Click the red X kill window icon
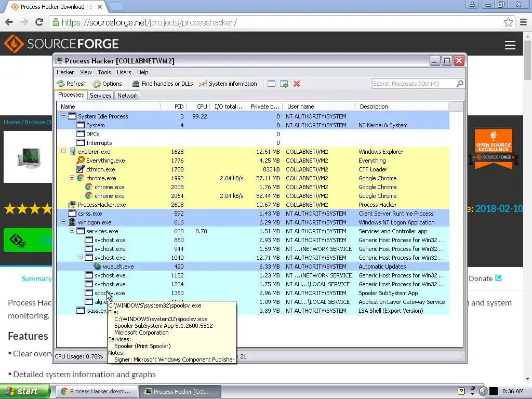The width and height of the screenshot is (532, 399). click(297, 84)
